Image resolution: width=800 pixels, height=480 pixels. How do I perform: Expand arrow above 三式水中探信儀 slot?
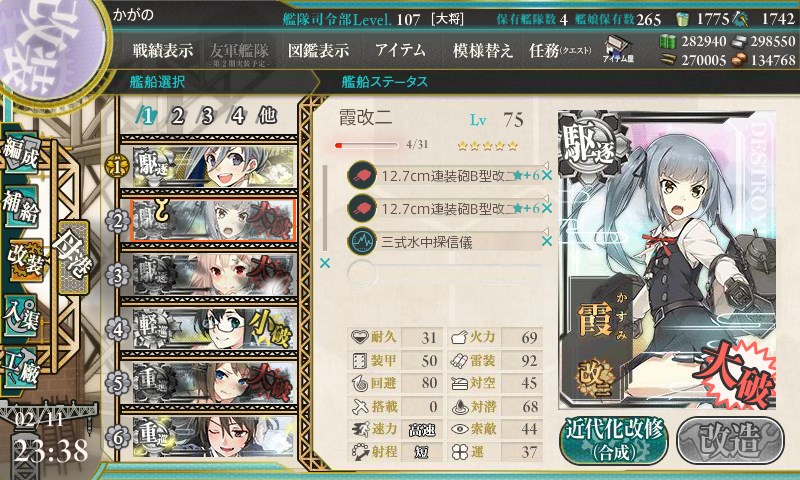[x=545, y=231]
